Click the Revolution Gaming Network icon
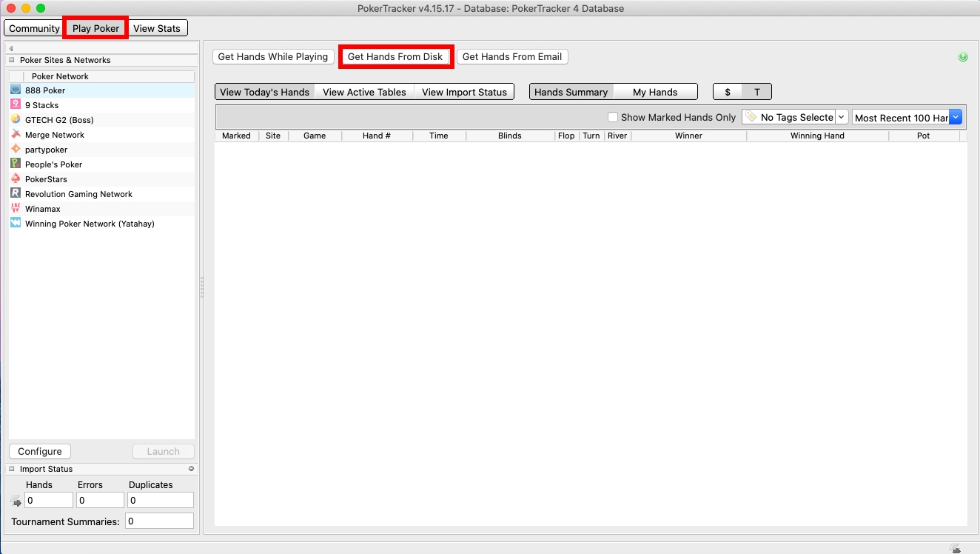The width and height of the screenshot is (980, 554). pyautogui.click(x=16, y=194)
